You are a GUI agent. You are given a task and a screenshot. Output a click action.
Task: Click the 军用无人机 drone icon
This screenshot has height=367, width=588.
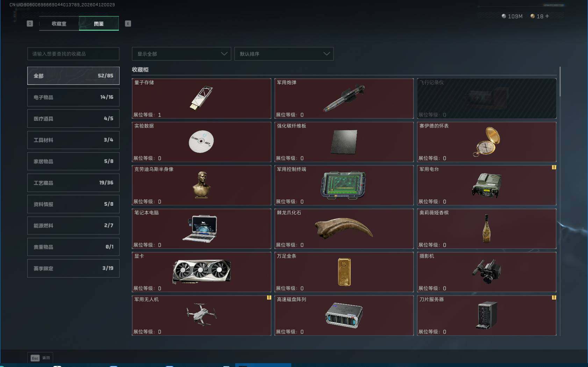pos(202,315)
